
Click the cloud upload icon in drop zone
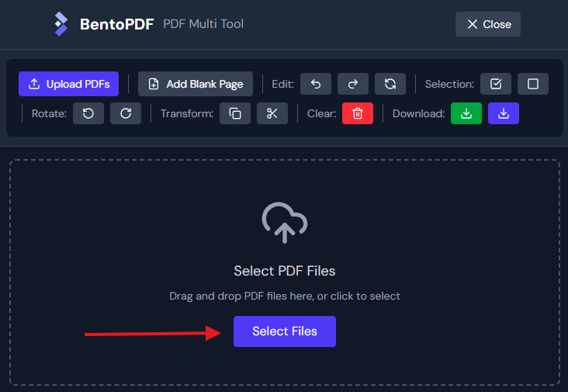pos(285,223)
